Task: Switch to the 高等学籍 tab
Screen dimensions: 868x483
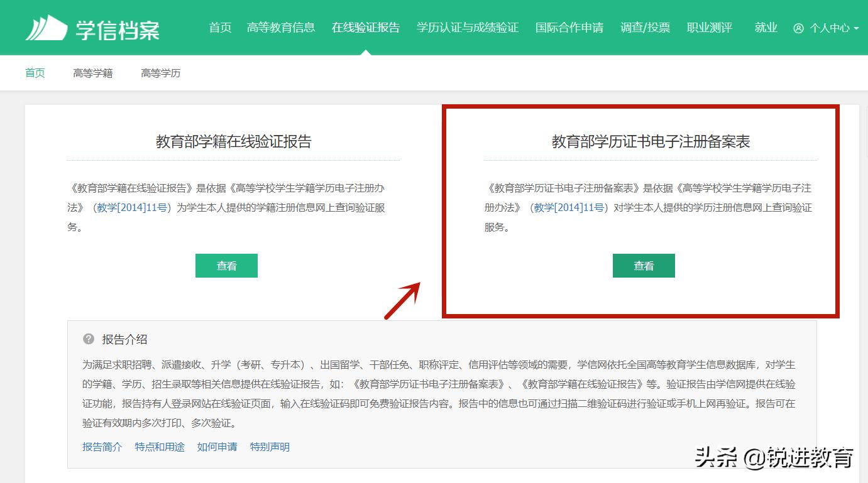Action: coord(92,73)
